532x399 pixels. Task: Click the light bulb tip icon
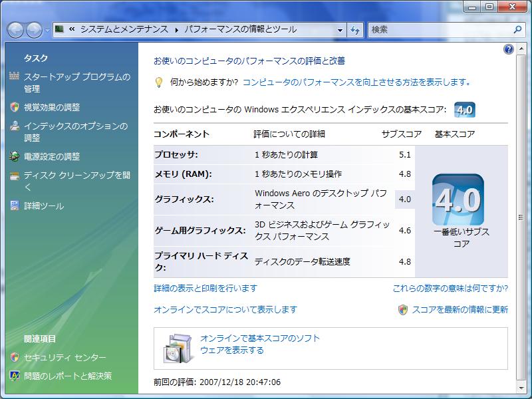[x=159, y=82]
